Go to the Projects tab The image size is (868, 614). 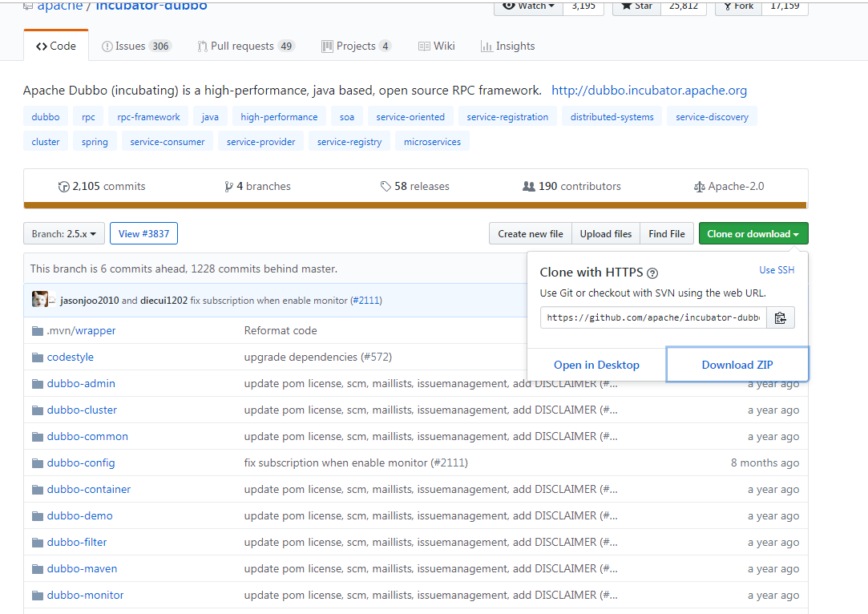[x=357, y=46]
